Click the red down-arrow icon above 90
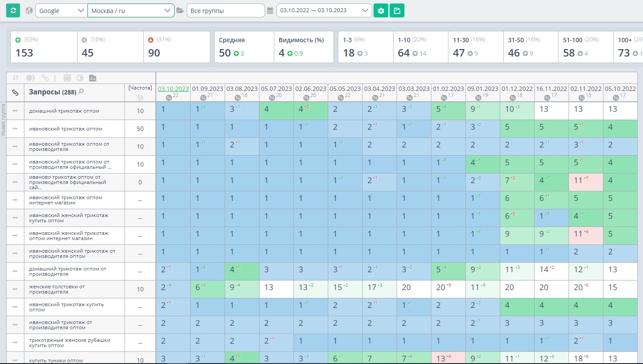Screen dimensions: 643x364 click(x=151, y=40)
